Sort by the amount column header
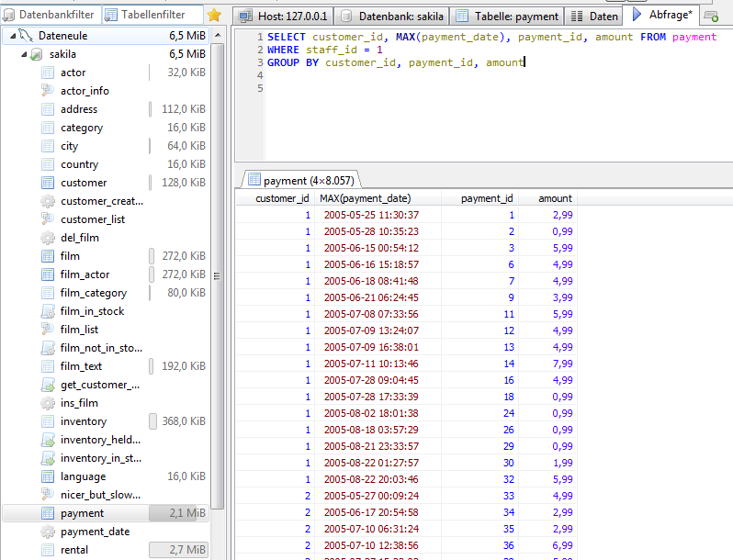 coord(555,198)
